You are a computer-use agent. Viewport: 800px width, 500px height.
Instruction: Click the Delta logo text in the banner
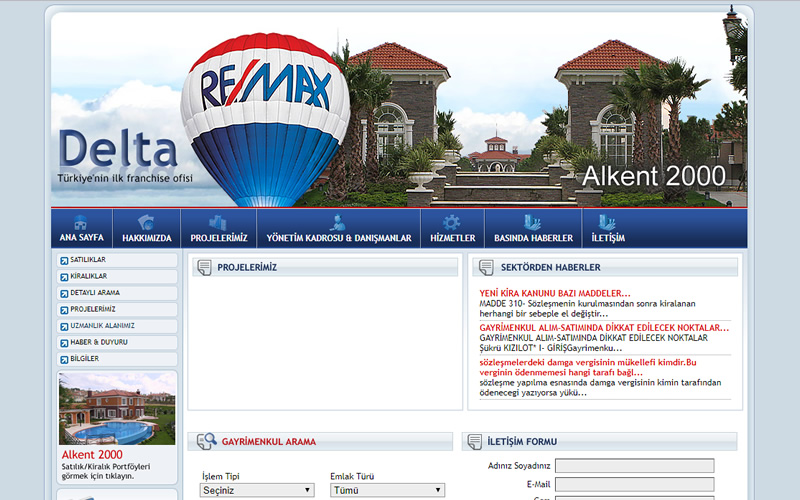118,148
